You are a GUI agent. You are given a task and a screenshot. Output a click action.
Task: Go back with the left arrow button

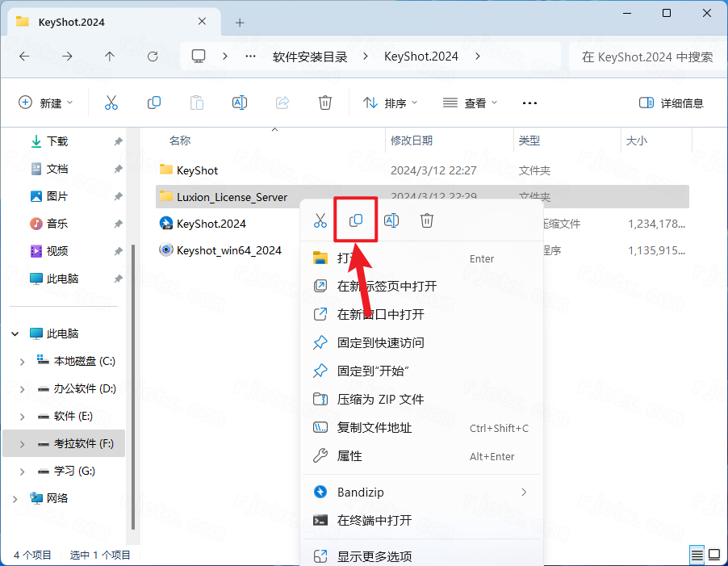point(24,57)
